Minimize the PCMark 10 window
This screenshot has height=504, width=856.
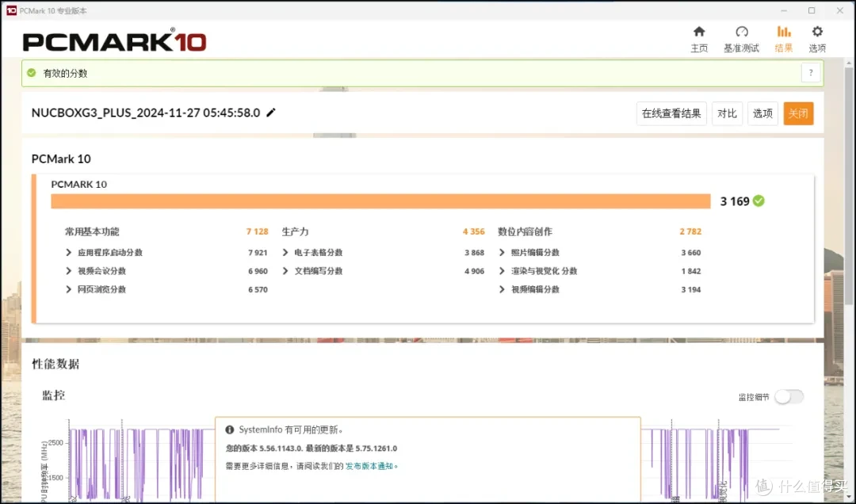[784, 10]
